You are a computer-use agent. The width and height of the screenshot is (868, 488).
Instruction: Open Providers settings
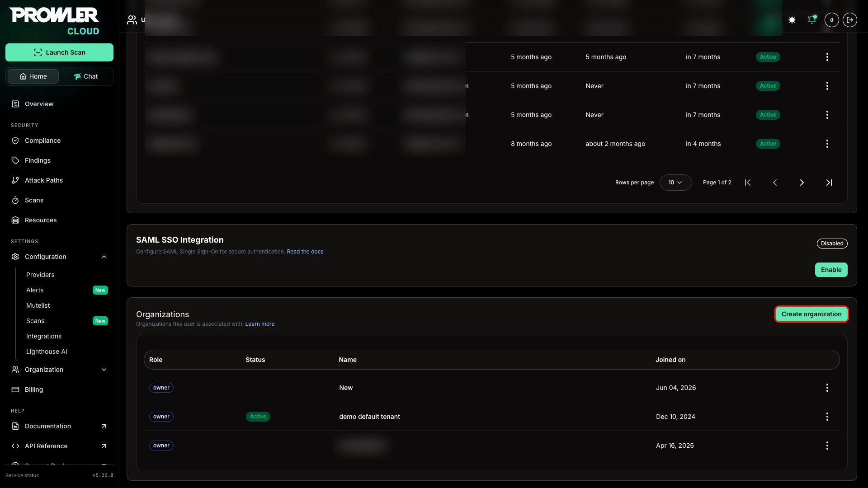point(40,275)
